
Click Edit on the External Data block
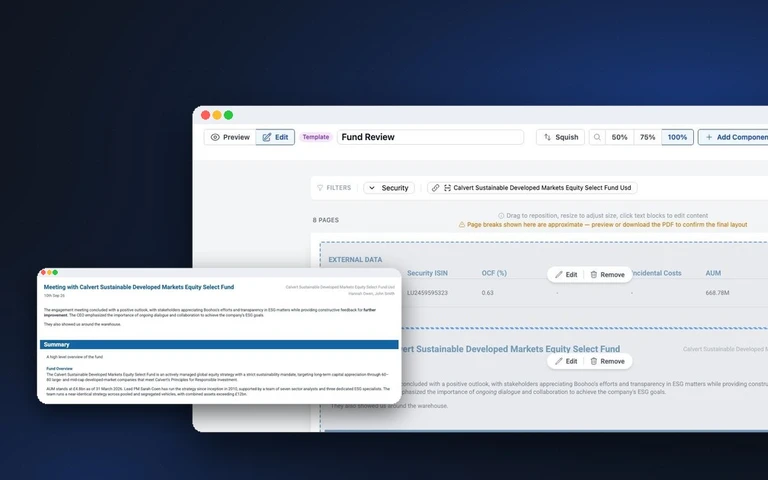(x=566, y=275)
